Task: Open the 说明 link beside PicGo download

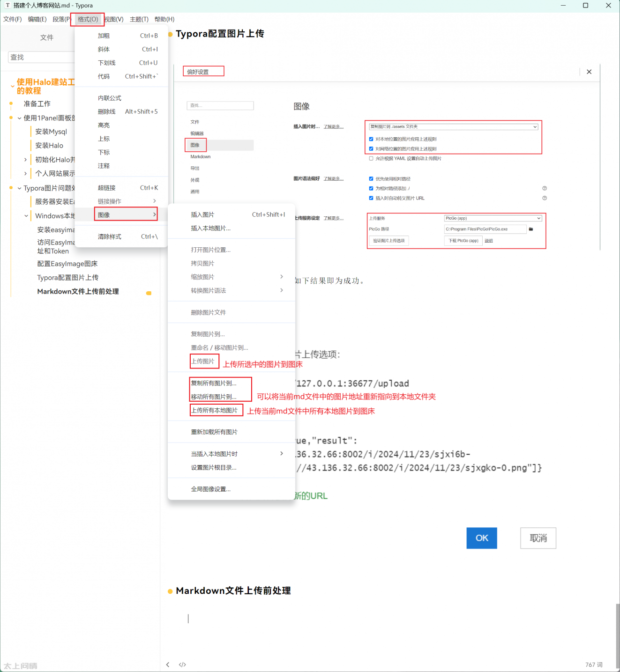Action: [x=489, y=241]
